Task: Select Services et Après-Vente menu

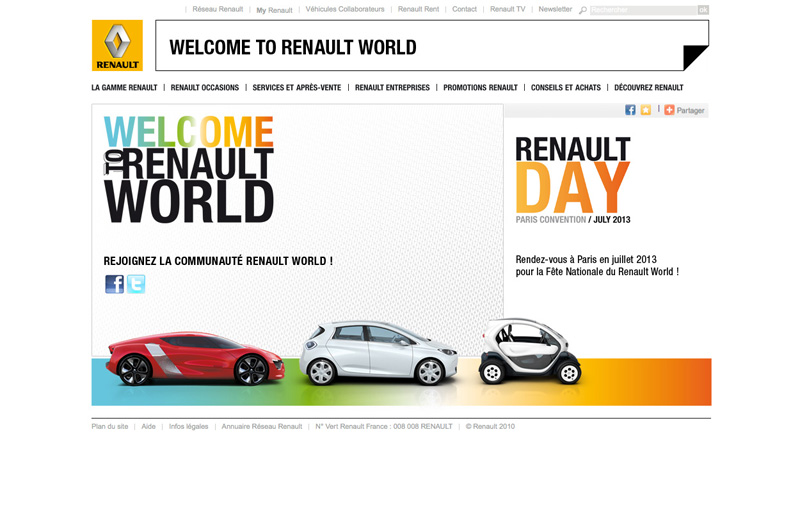Action: (297, 88)
